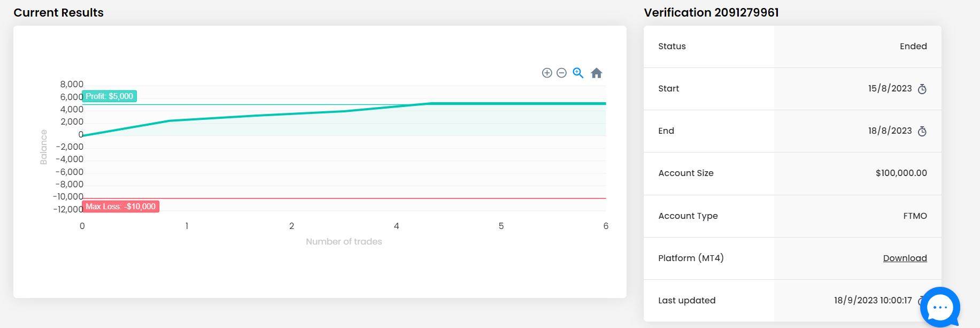The width and height of the screenshot is (980, 328).
Task: Click the Balance axis title
Action: point(44,147)
